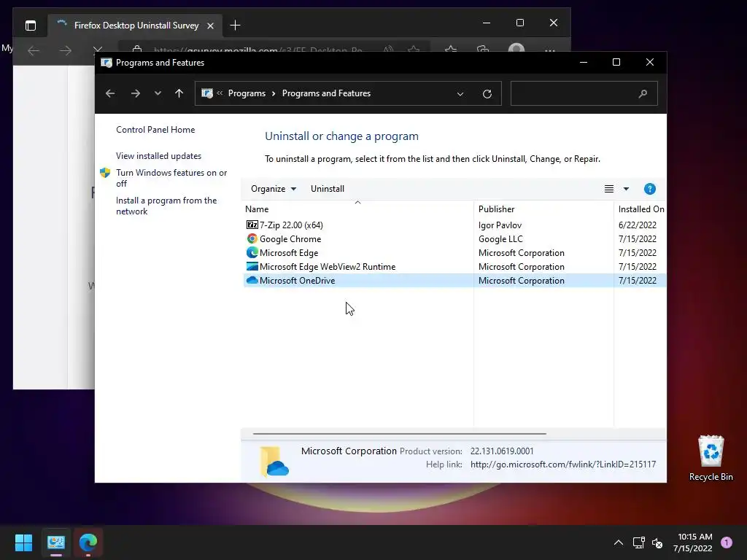Click Control Panel icon on taskbar

[55, 542]
